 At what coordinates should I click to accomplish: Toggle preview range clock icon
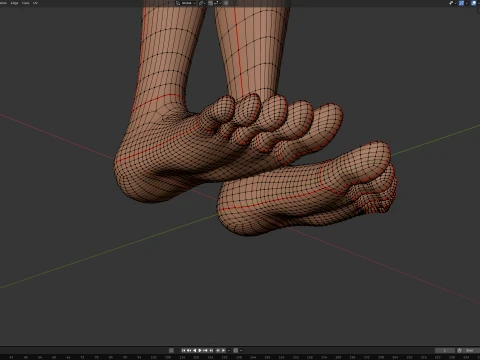click(x=460, y=350)
